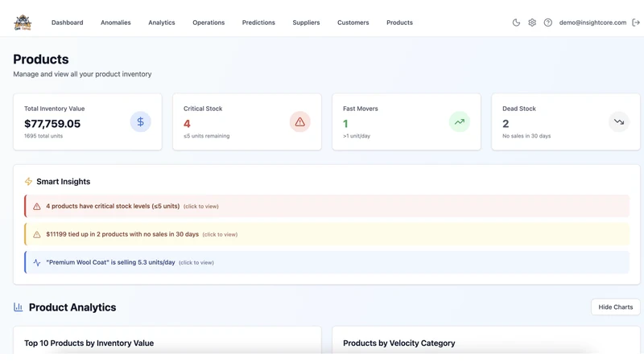644x362 pixels.
Task: Click the '>1 unit/day' caption
Action: 357,136
